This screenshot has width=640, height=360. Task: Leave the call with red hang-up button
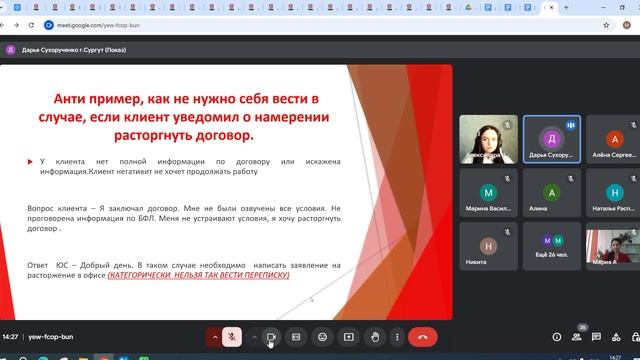pos(422,337)
